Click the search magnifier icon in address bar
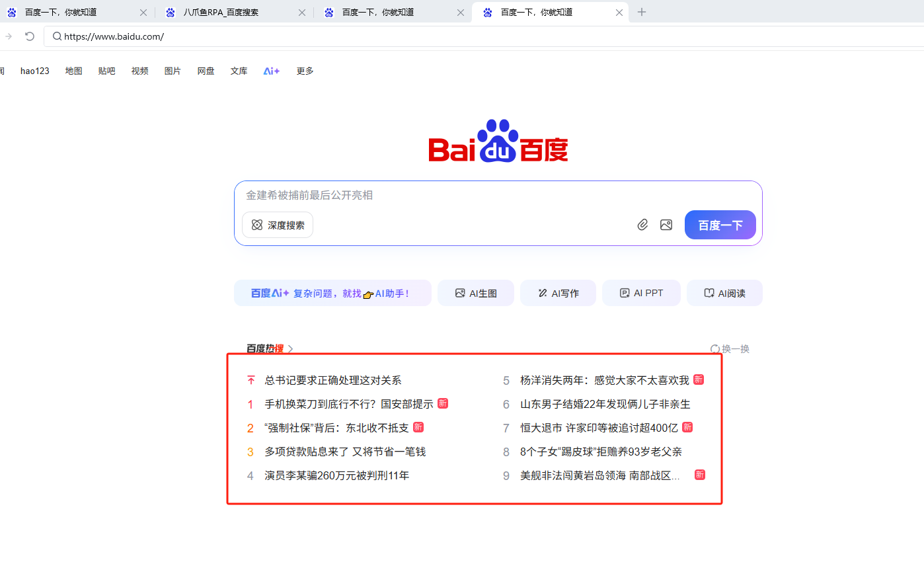Screen dimensions: 924x562 click(x=58, y=36)
